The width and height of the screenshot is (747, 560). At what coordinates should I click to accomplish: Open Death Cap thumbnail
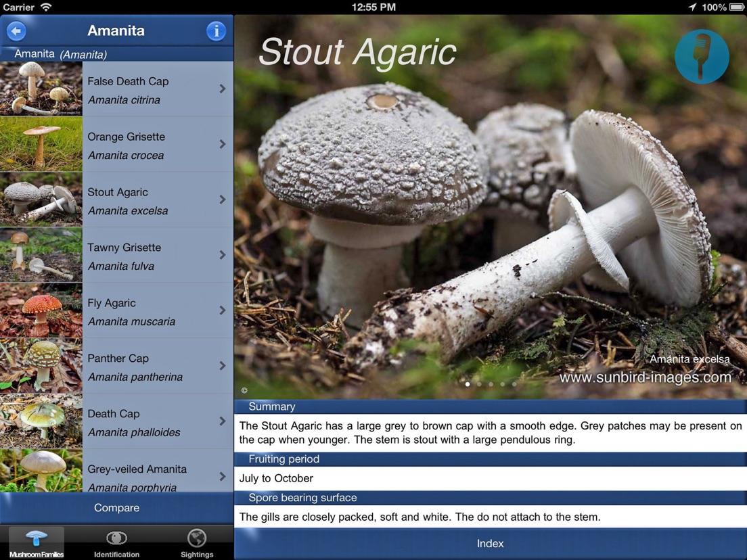(41, 421)
